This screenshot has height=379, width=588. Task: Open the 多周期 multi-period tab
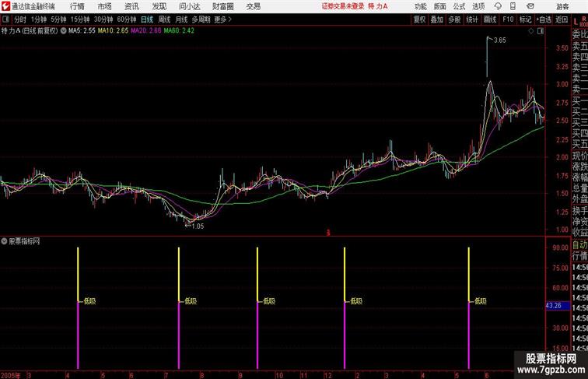tap(201, 19)
